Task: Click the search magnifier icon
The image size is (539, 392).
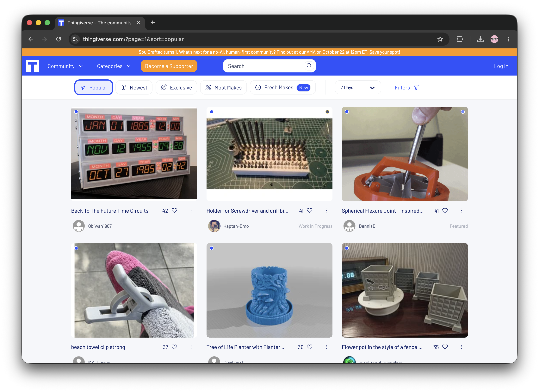Action: 309,66
